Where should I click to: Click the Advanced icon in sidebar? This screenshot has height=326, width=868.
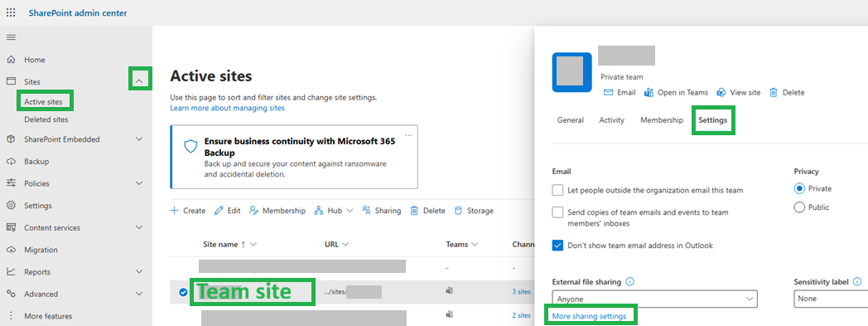pyautogui.click(x=11, y=294)
